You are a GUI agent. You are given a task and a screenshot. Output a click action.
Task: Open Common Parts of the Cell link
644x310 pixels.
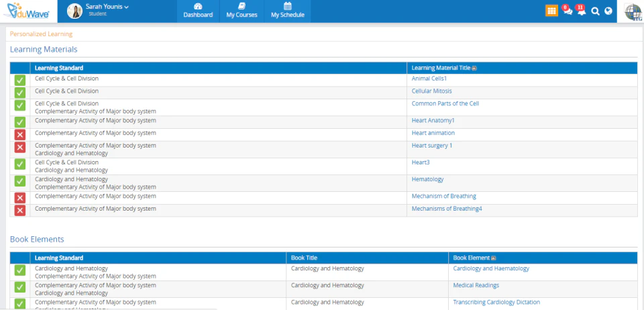pyautogui.click(x=445, y=103)
